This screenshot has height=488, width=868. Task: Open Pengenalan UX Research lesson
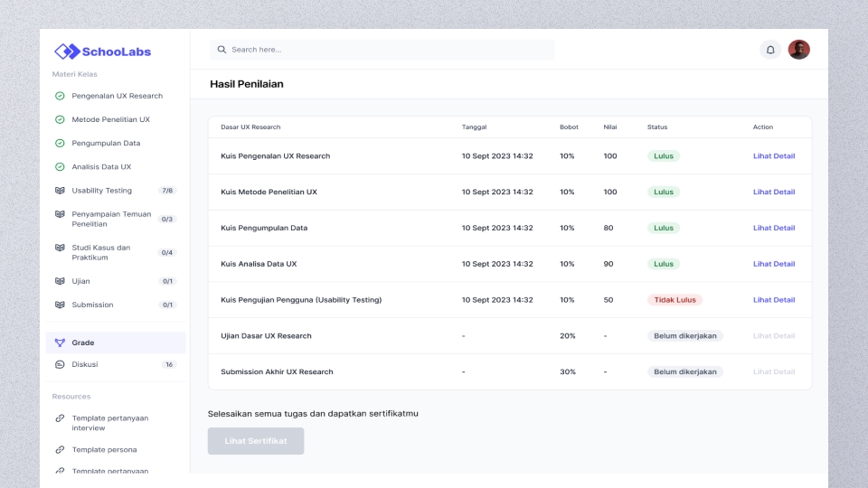(x=116, y=96)
